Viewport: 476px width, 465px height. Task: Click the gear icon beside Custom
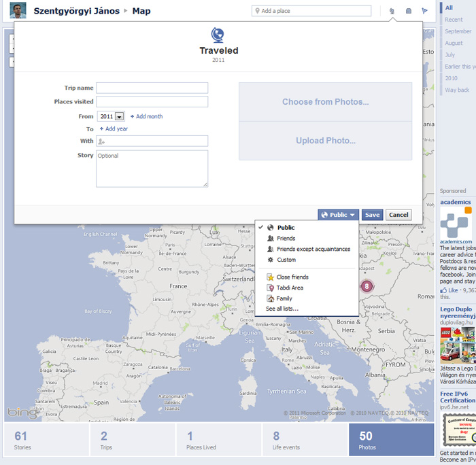[270, 260]
